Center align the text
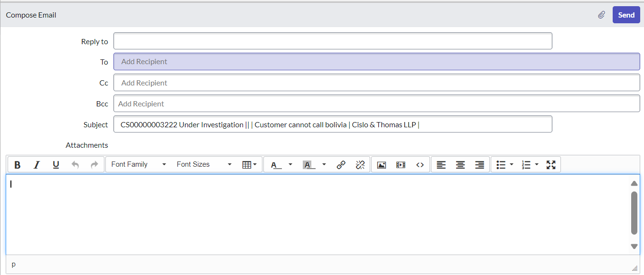644x275 pixels. coord(460,164)
